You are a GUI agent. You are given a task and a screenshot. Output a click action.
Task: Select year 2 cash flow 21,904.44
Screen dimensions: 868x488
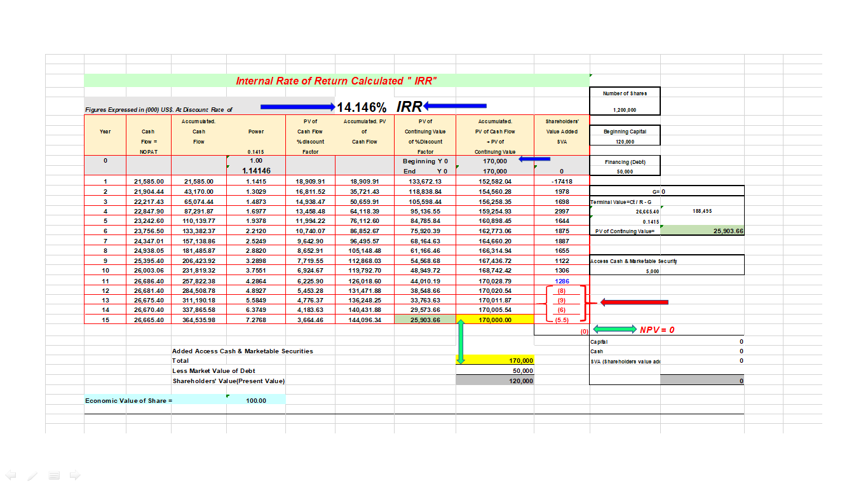[x=149, y=192]
